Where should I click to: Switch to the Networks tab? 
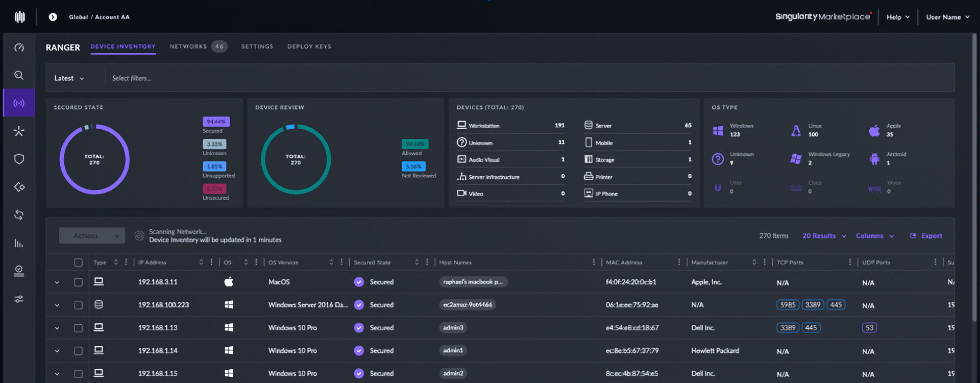point(188,46)
